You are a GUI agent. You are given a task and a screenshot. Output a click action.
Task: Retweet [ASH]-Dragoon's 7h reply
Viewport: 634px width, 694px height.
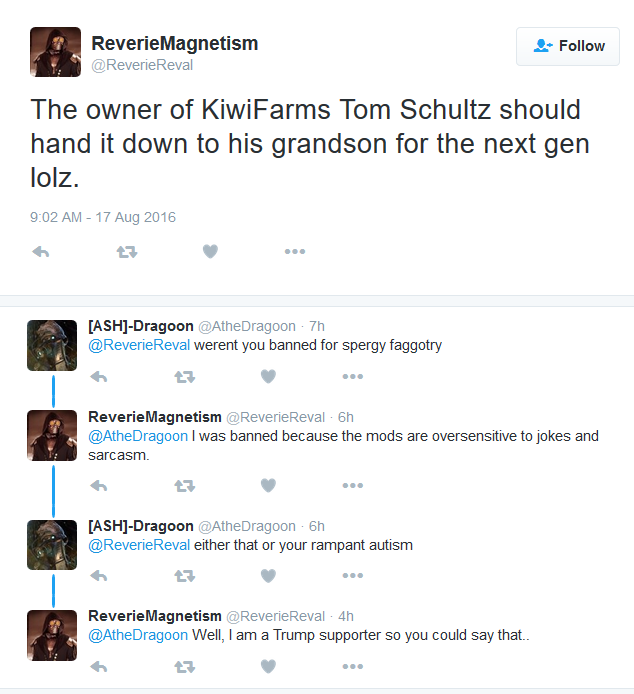[x=184, y=377]
